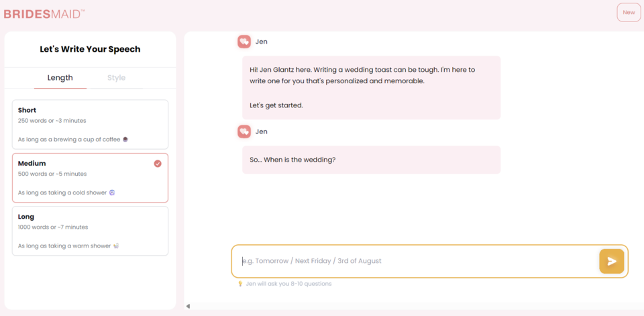Click the left scroll arrow at the bottom
644x316 pixels.
[188, 306]
